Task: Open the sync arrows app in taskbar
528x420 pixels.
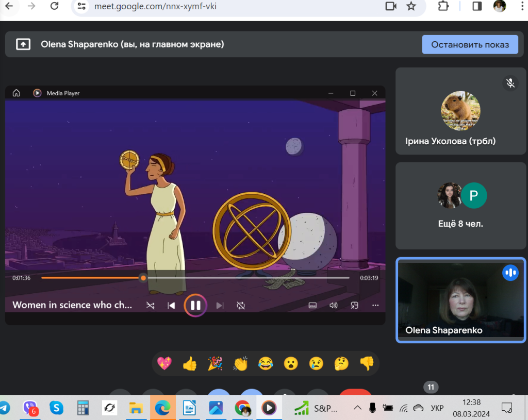Action: 109,408
